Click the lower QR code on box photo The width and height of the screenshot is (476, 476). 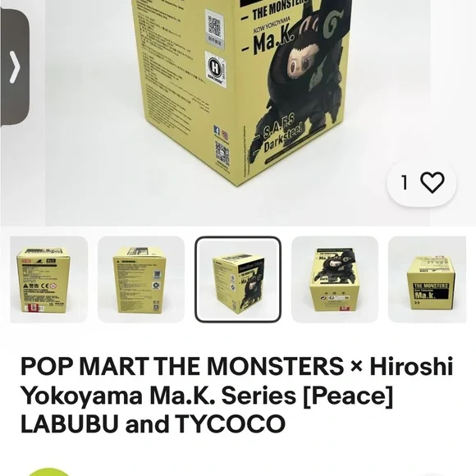222,153
